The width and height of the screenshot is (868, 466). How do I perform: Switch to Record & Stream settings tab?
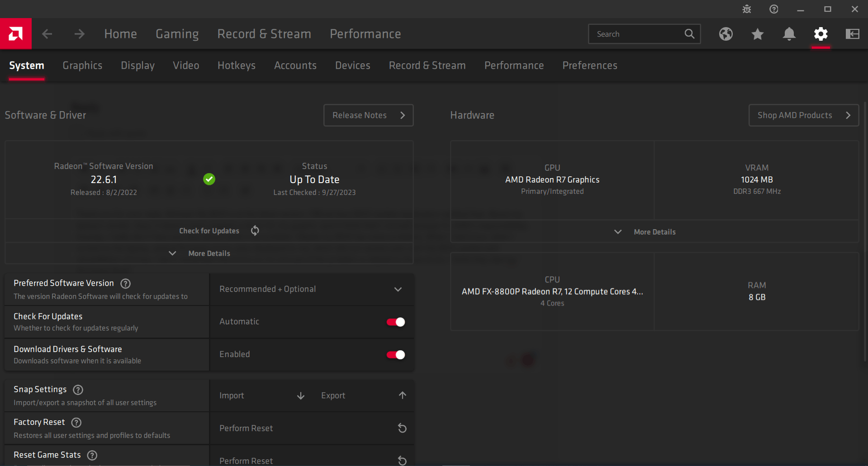pos(427,66)
